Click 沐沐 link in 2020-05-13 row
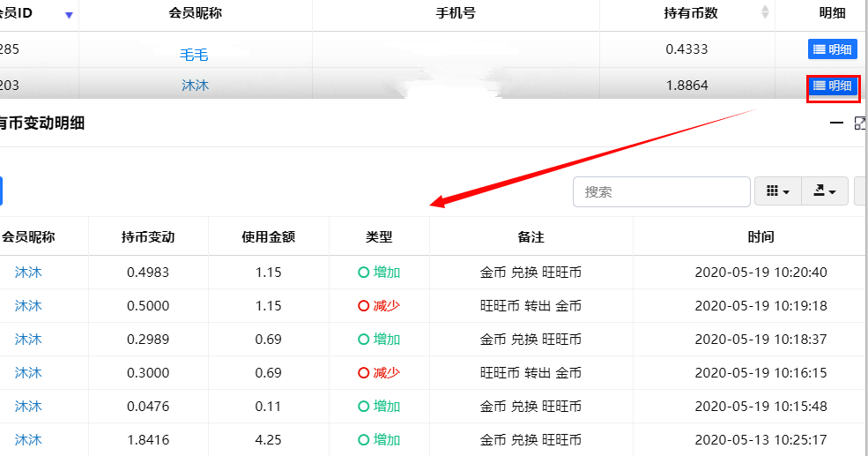 pyautogui.click(x=28, y=440)
